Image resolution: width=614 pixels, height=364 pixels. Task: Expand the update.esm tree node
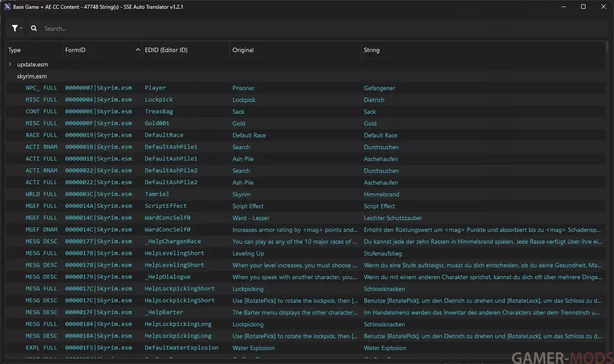pyautogui.click(x=10, y=64)
